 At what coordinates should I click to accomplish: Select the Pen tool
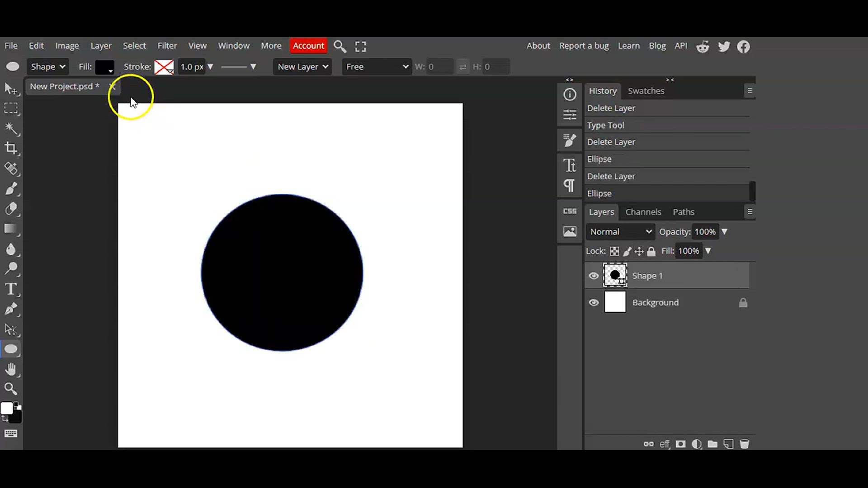pyautogui.click(x=11, y=310)
